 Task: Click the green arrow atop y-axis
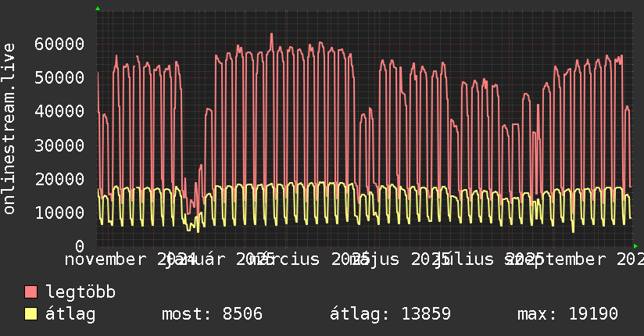coord(98,9)
